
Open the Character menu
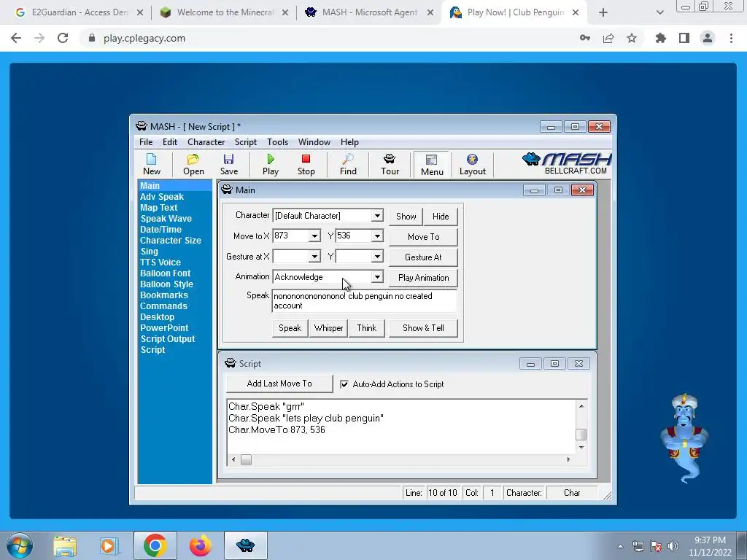206,142
